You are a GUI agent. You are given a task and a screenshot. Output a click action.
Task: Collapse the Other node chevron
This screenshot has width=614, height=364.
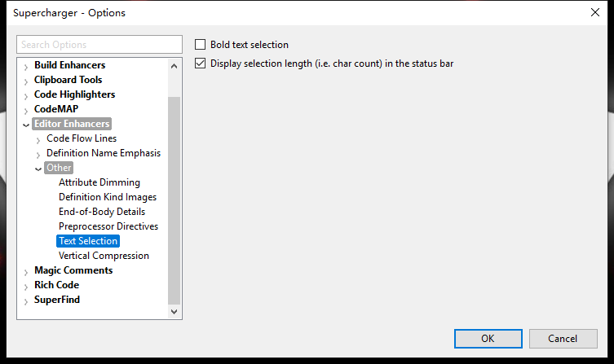pyautogui.click(x=38, y=169)
